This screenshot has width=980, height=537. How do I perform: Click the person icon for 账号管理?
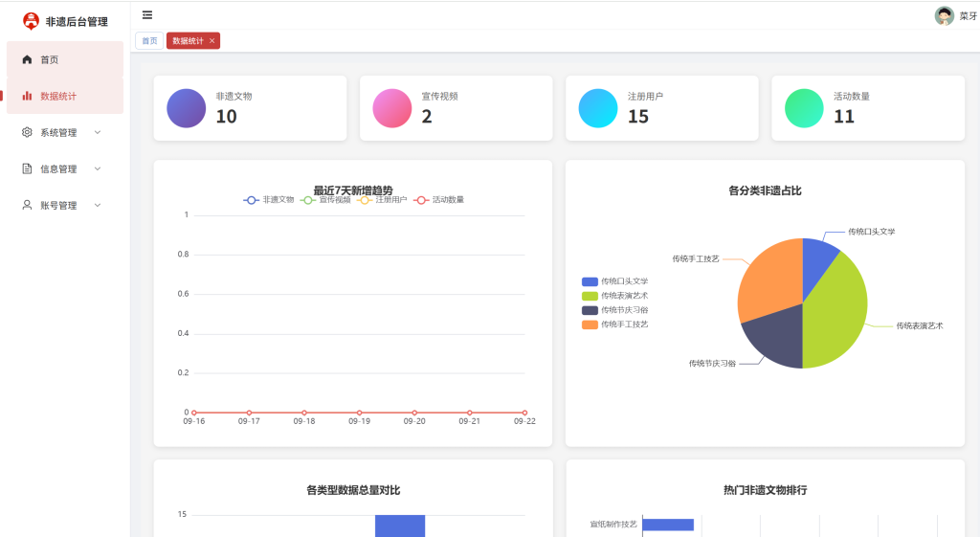point(27,205)
